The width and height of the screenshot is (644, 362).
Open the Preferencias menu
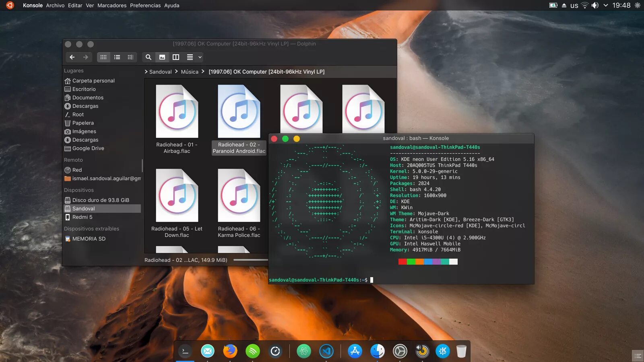point(145,5)
